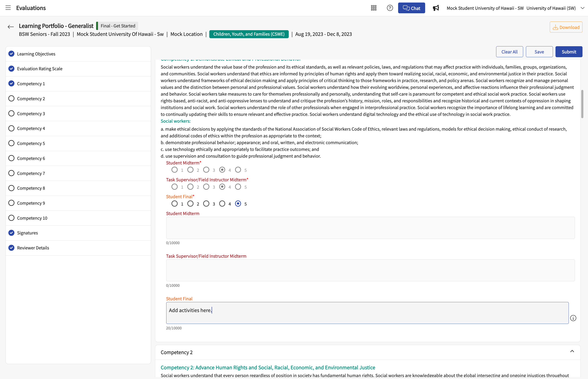
Task: Click the Evaluation Rating Scale checkmark icon
Action: click(x=11, y=68)
